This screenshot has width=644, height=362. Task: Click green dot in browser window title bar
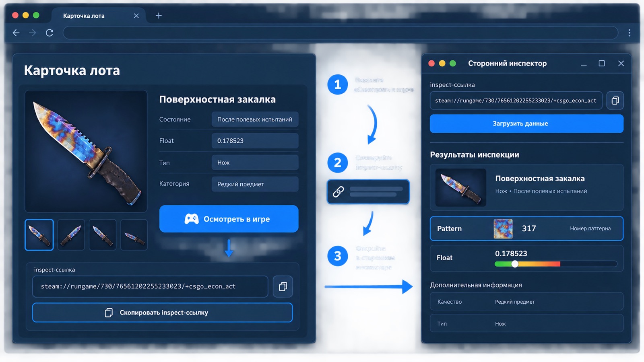(x=36, y=15)
